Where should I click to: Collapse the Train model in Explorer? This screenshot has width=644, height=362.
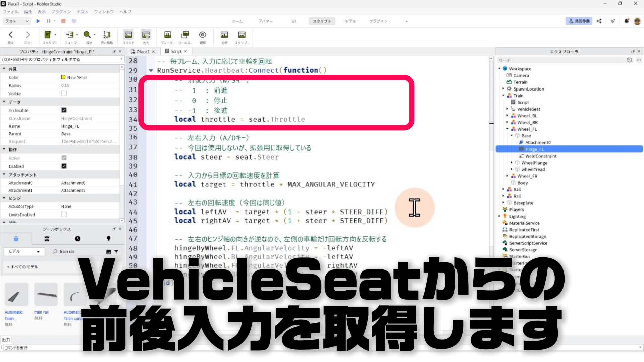tap(503, 96)
